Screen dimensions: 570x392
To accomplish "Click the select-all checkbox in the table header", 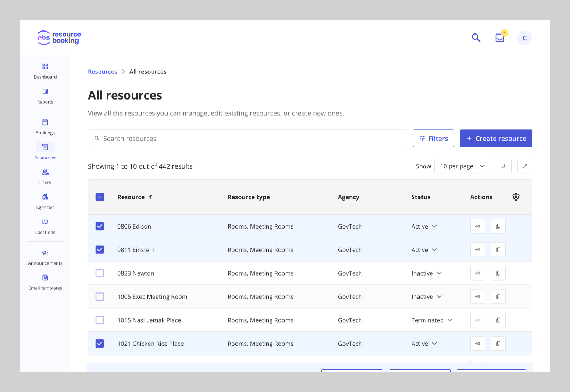I will [100, 197].
